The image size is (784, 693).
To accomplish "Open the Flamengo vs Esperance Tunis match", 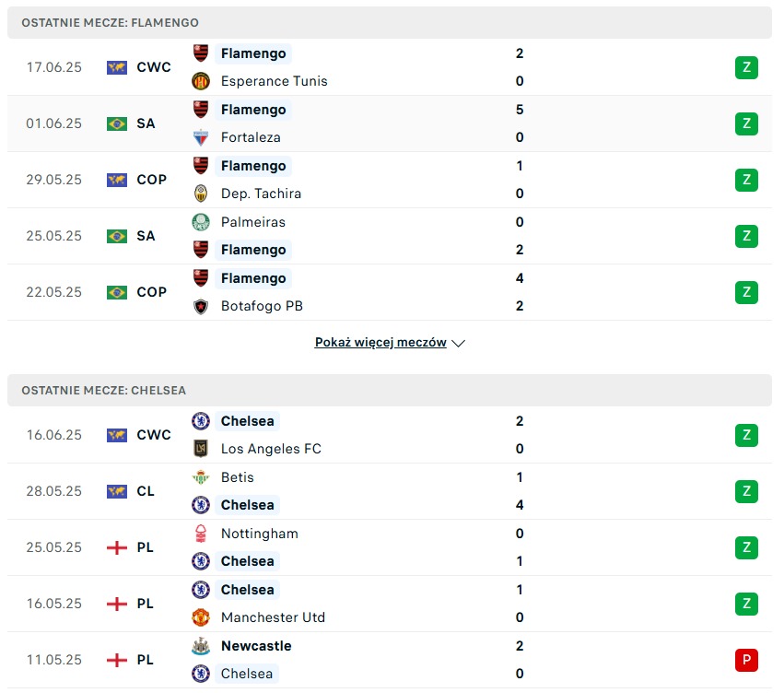I will point(387,67).
